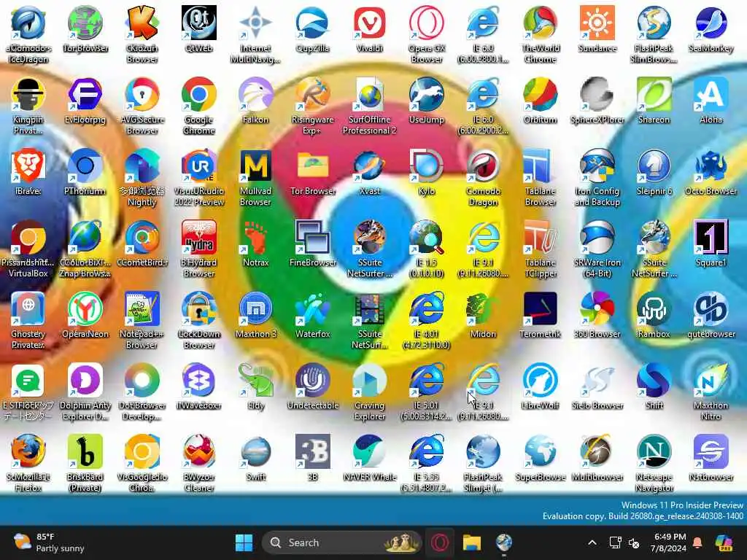The width and height of the screenshot is (747, 560).
Task: Open Opera from the taskbar
Action: click(x=440, y=542)
